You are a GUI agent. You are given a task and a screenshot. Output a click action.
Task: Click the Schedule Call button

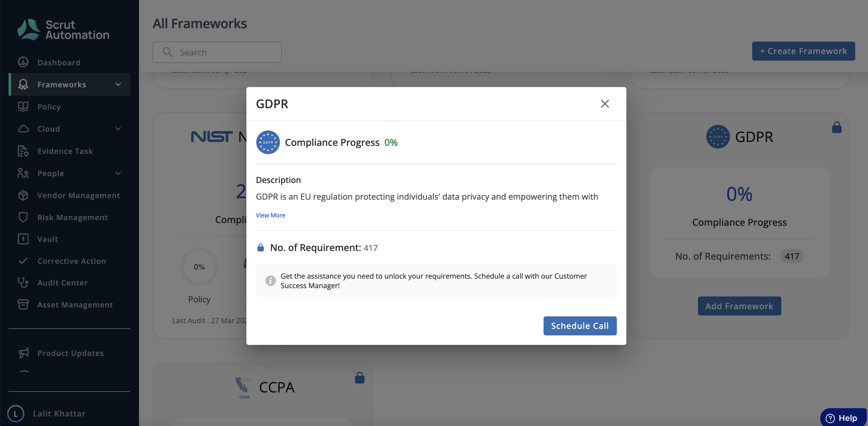click(x=580, y=326)
